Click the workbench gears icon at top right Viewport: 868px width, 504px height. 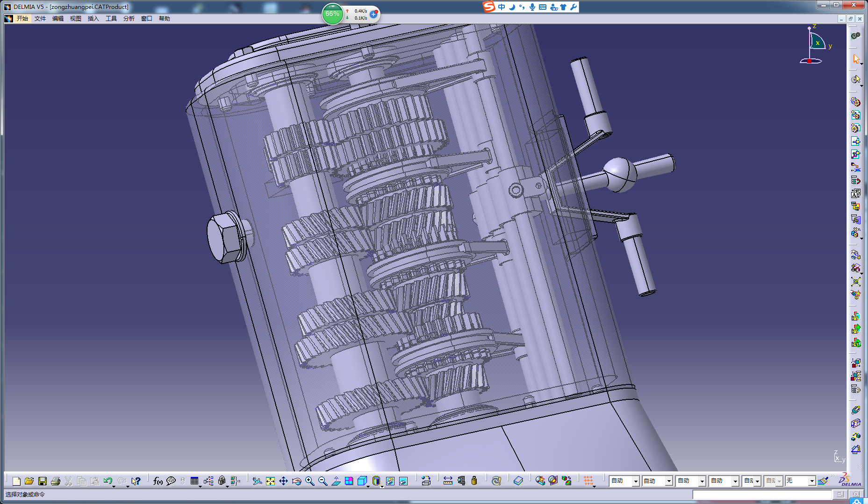(x=855, y=36)
